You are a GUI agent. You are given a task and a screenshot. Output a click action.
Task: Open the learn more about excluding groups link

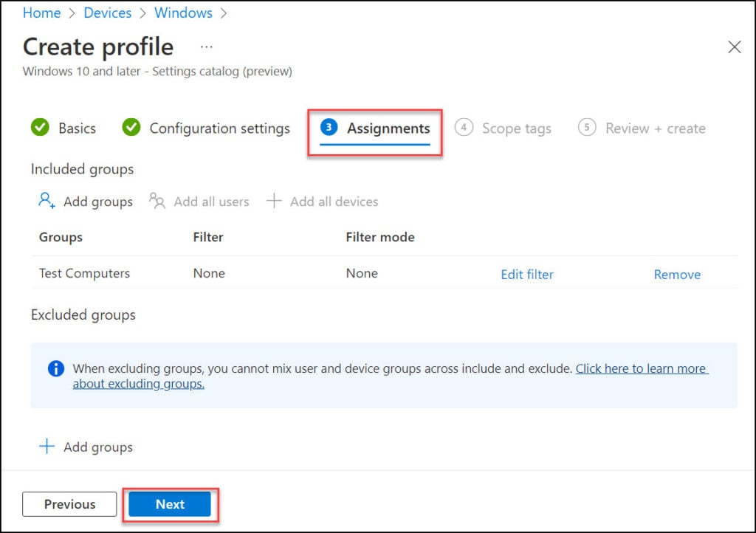click(x=642, y=368)
